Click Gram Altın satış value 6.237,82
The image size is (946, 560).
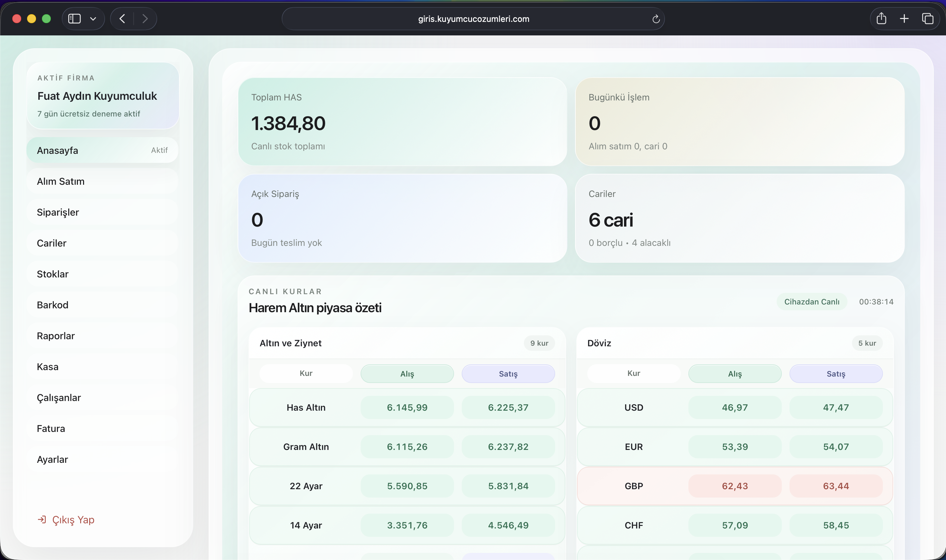click(508, 447)
